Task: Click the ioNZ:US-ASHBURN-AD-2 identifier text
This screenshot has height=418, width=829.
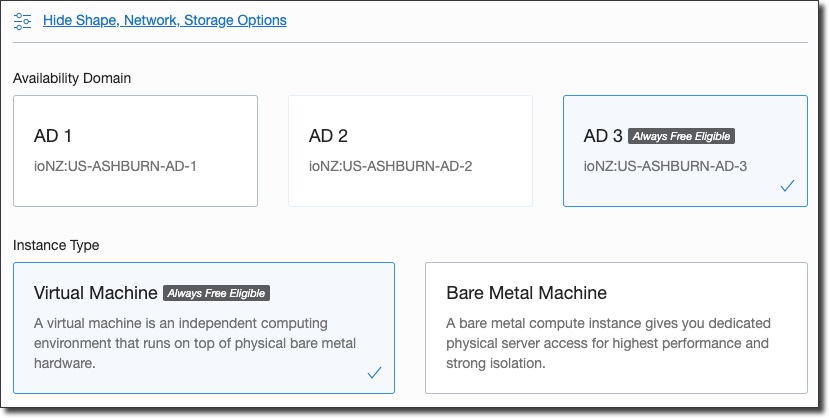Action: [390, 166]
